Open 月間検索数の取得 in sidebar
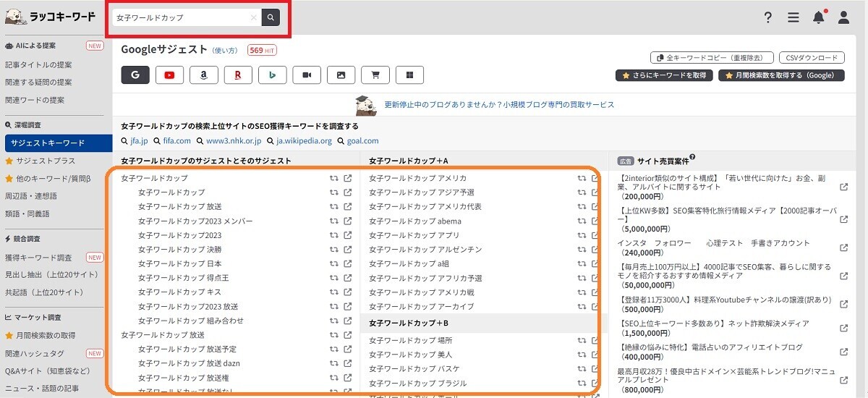 click(x=41, y=335)
